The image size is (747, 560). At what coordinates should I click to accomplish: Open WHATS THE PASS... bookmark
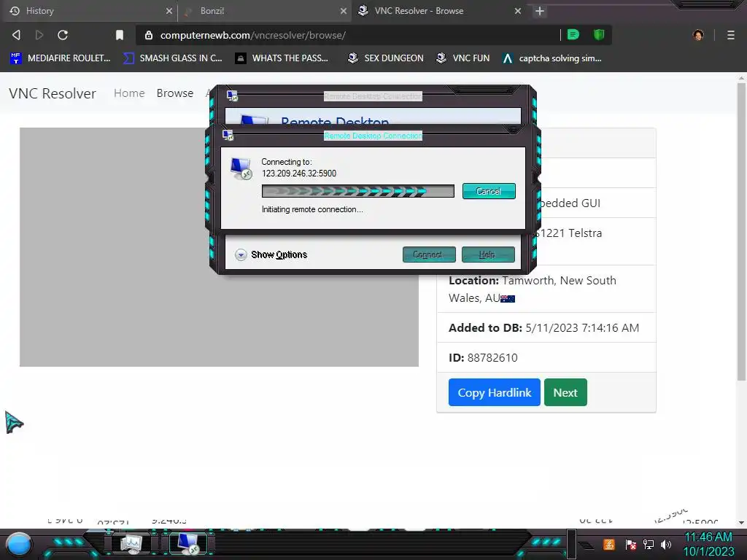[282, 58]
